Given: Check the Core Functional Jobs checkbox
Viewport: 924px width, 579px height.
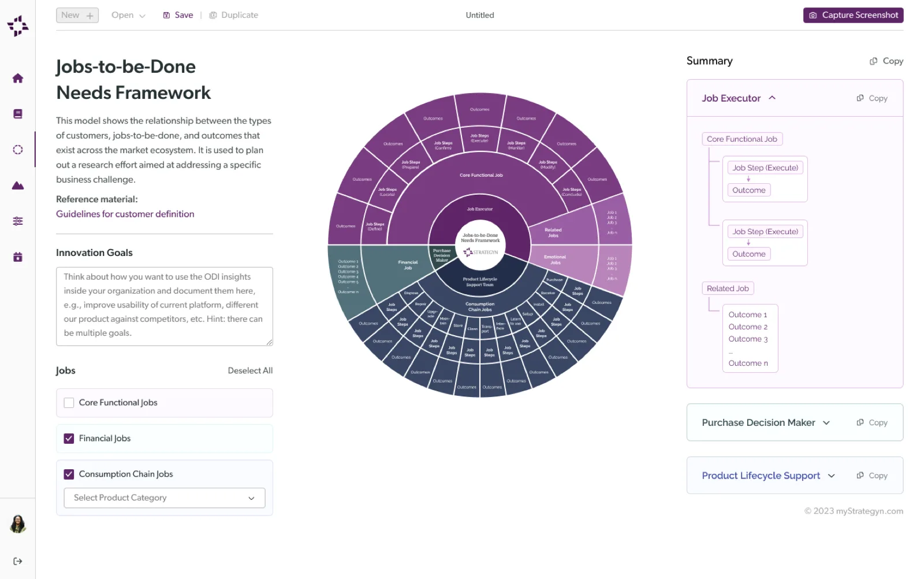Looking at the screenshot, I should (69, 403).
